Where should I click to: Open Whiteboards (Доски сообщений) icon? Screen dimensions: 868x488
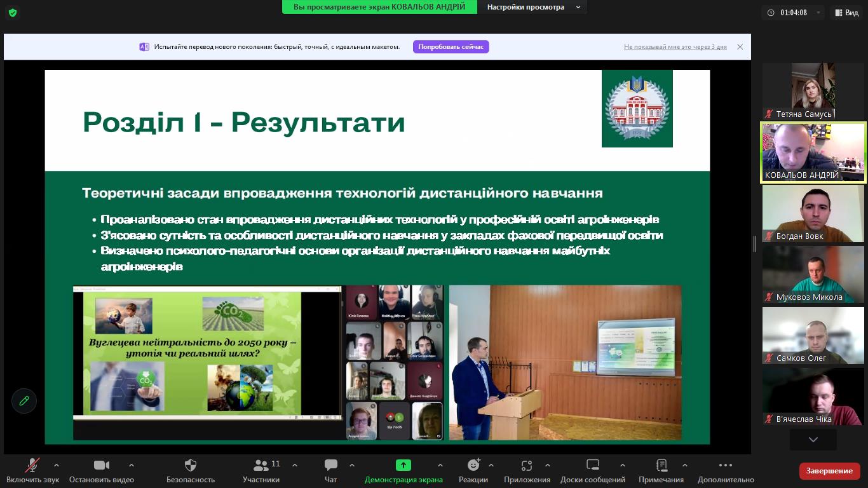(592, 465)
